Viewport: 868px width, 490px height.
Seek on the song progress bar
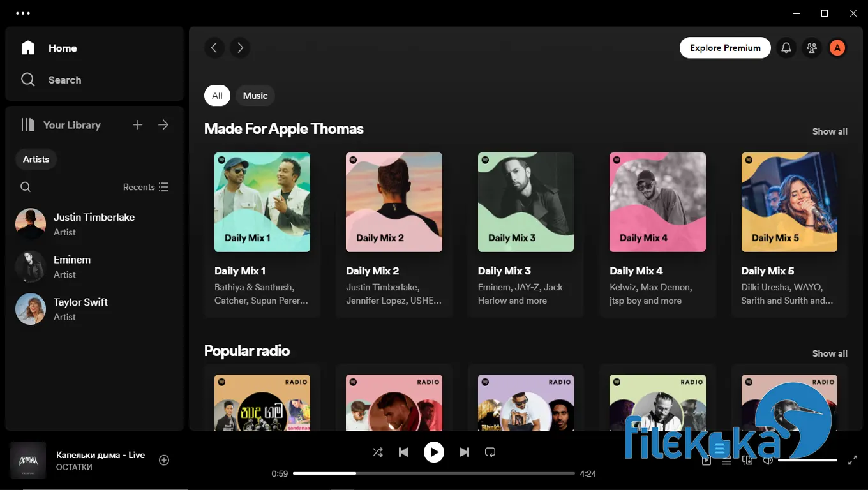click(434, 473)
